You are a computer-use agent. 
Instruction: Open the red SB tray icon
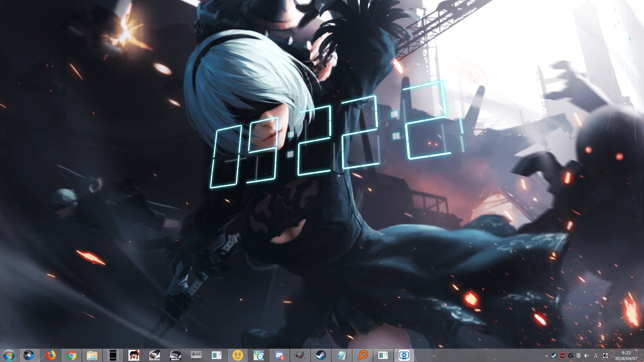(x=562, y=356)
